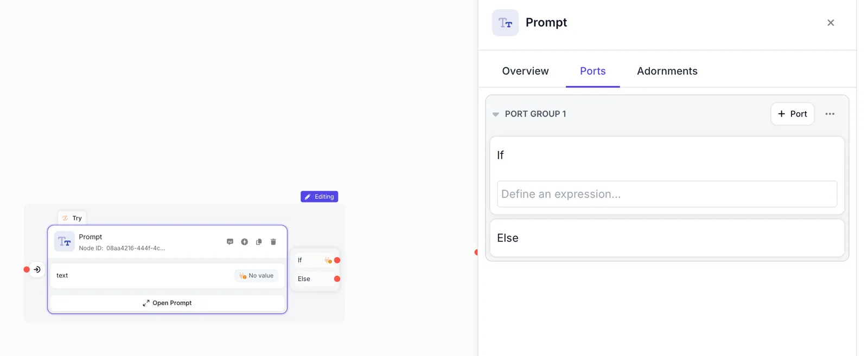Open the comment icon on Prompt node
The height and width of the screenshot is (356, 868).
[x=230, y=242]
